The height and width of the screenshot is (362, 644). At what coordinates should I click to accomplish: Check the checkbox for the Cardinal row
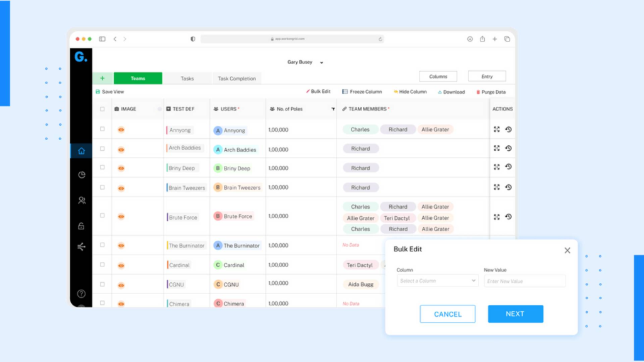point(103,265)
